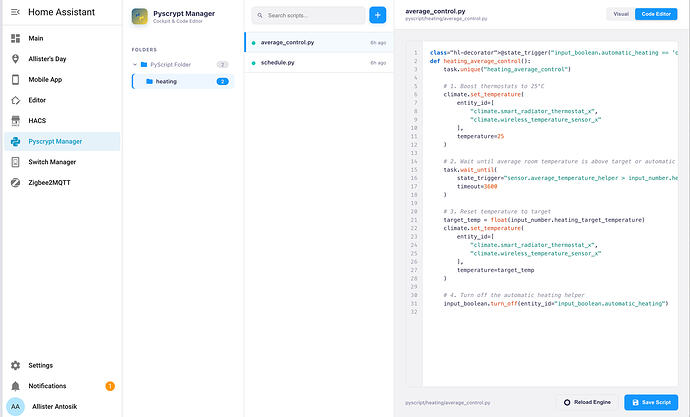
Task: Collapse the PyScript Folder tree chevron
Action: pyautogui.click(x=135, y=65)
